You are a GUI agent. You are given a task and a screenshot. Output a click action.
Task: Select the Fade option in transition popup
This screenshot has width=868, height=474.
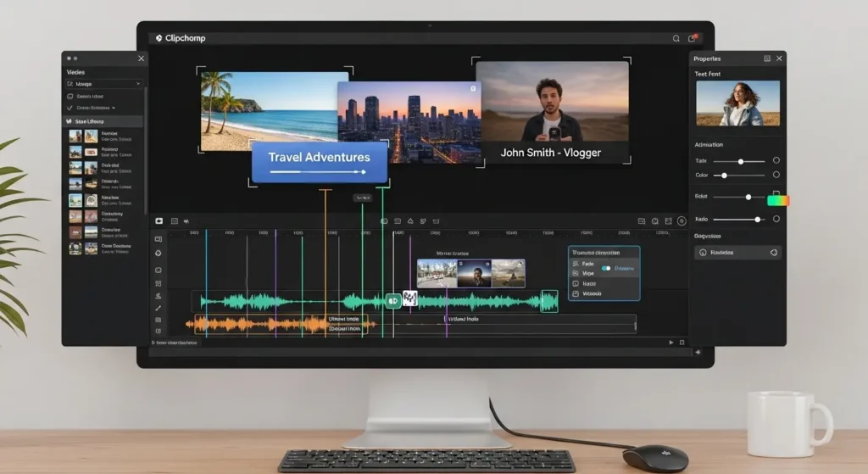point(587,264)
